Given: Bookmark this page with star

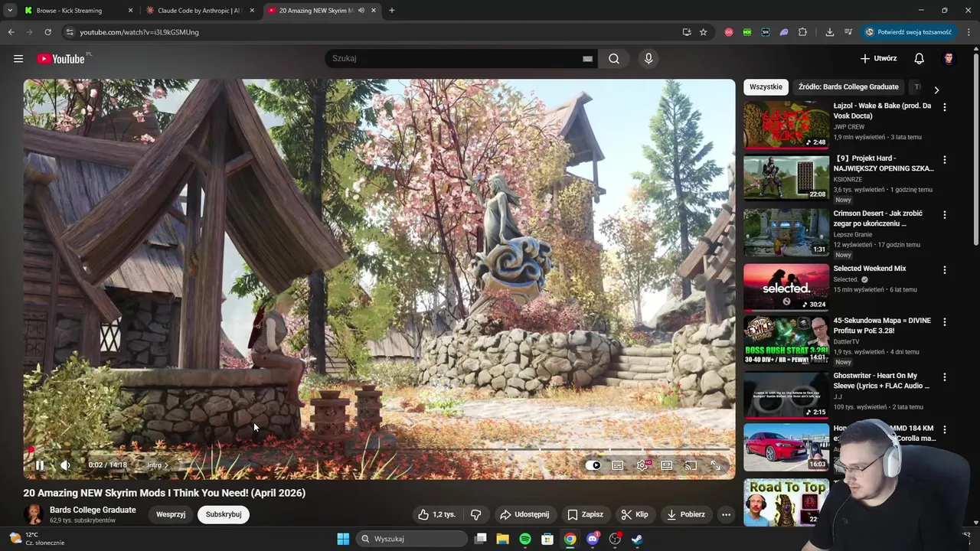Looking at the screenshot, I should click(703, 32).
